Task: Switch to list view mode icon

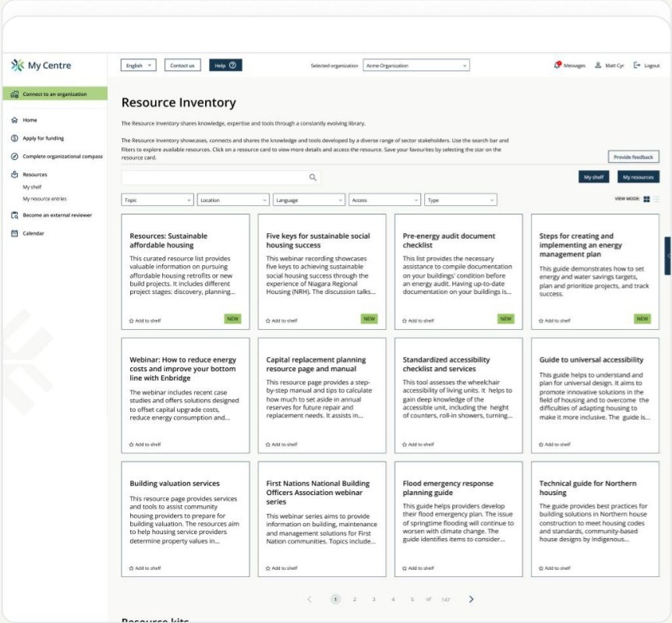Action: [656, 199]
